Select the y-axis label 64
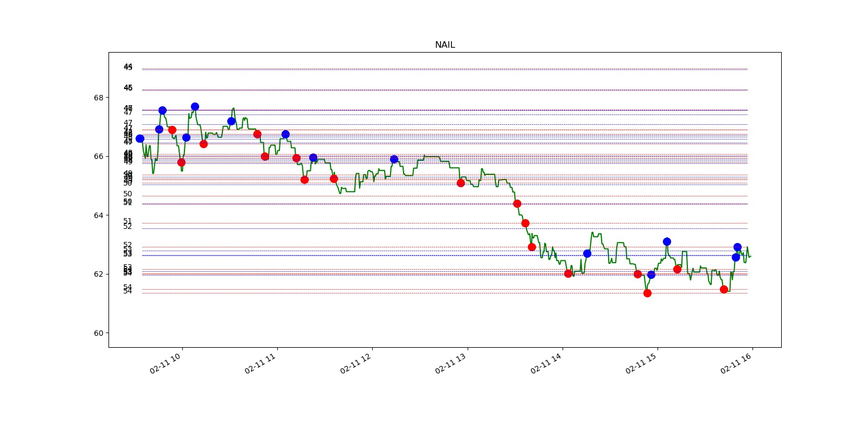The height and width of the screenshot is (434, 868). click(98, 215)
